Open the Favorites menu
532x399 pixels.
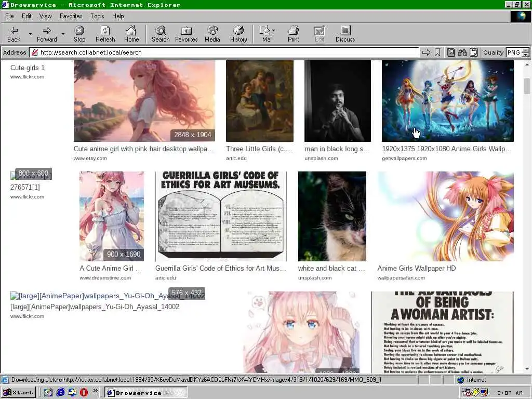tap(71, 16)
